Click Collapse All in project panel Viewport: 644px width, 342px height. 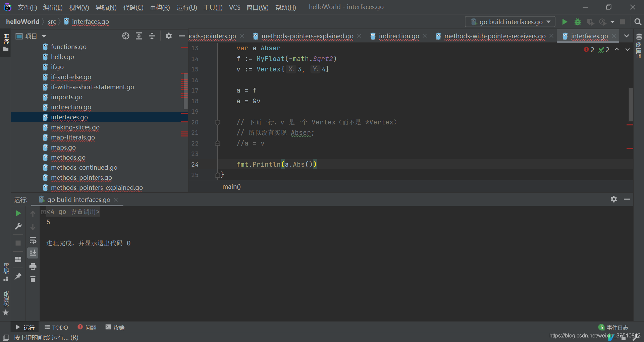(x=152, y=36)
